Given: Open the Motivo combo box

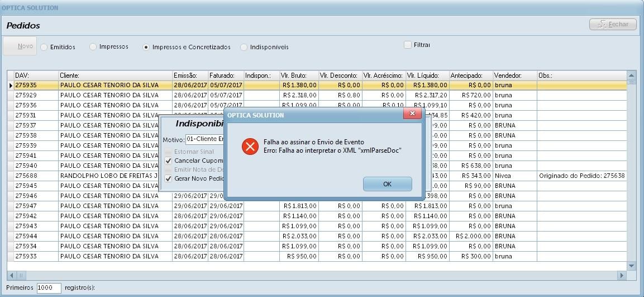Looking at the screenshot, I should point(204,139).
